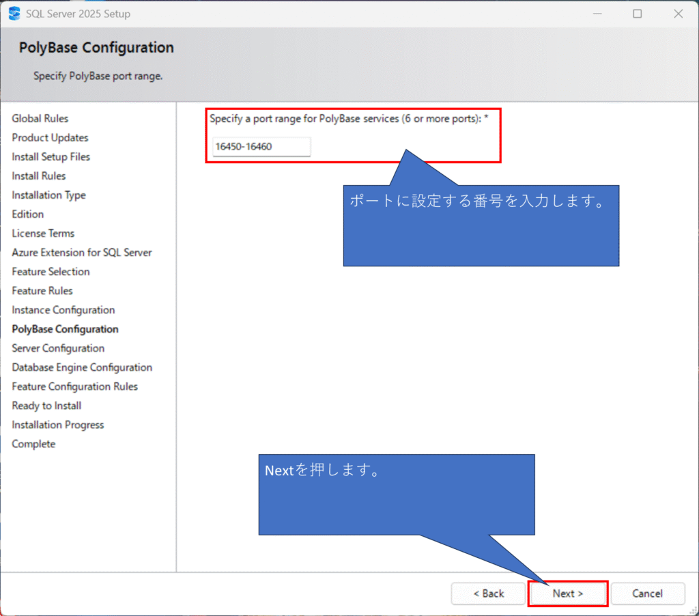This screenshot has height=616, width=699.
Task: Select the Instance Configuration step
Action: click(x=63, y=311)
